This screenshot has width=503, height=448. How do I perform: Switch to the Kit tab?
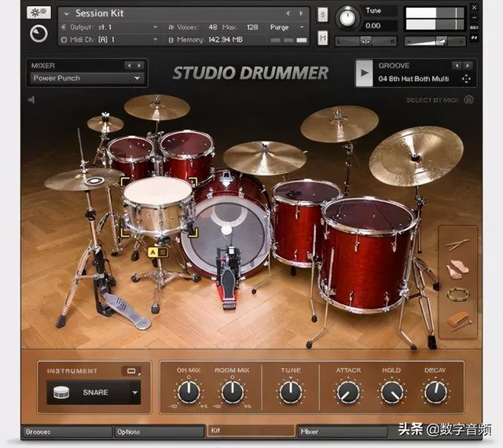pyautogui.click(x=251, y=431)
